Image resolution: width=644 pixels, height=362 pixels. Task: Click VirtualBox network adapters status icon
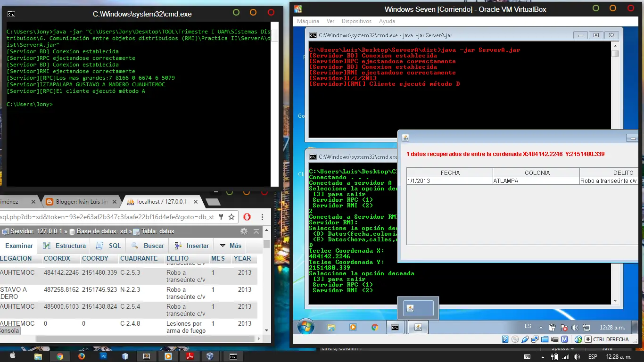coord(535,339)
